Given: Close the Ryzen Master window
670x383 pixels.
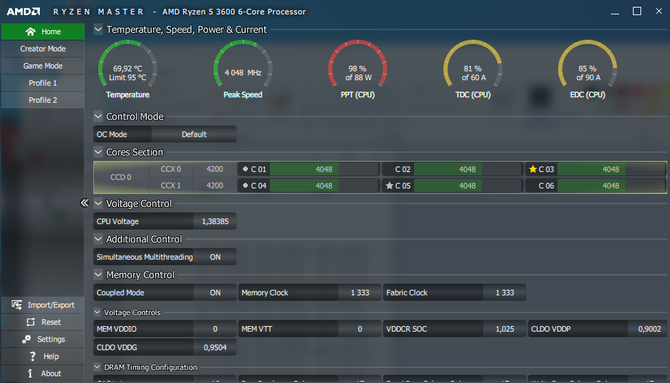Looking at the screenshot, I should pyautogui.click(x=659, y=11).
